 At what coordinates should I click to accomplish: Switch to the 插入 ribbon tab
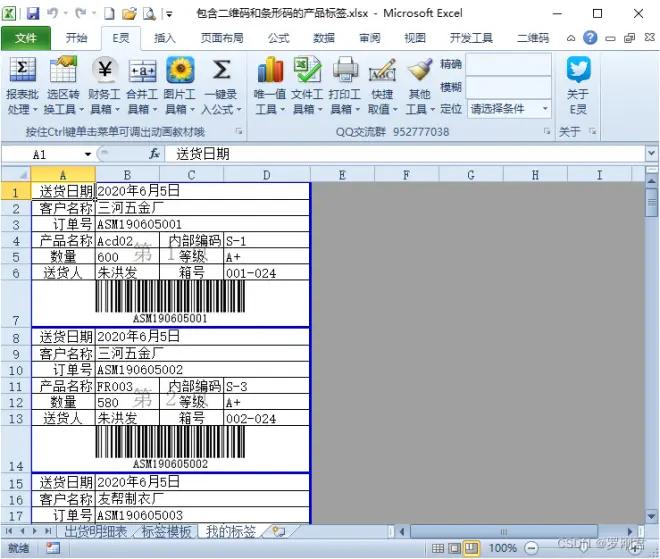[165, 38]
